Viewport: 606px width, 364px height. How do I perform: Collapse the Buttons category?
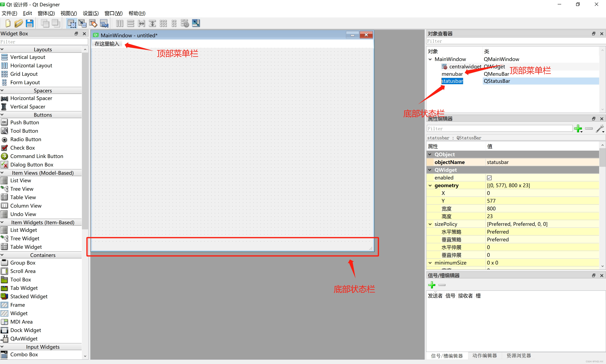(x=2, y=115)
